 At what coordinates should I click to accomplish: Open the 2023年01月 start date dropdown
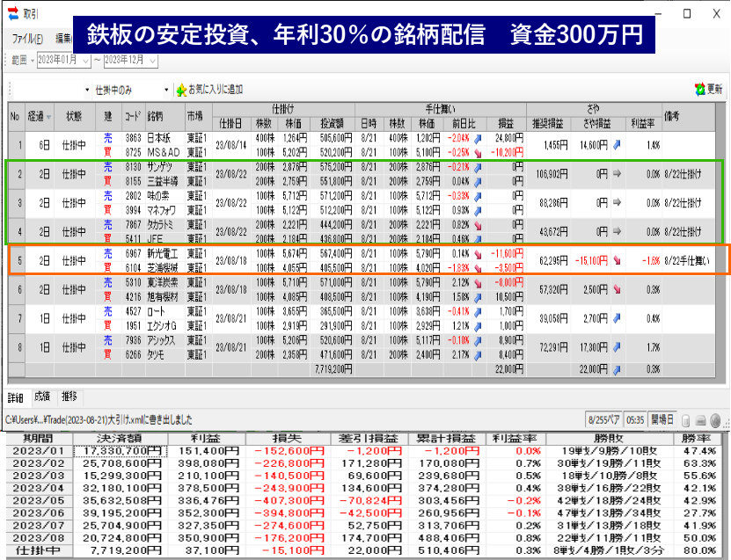click(85, 61)
